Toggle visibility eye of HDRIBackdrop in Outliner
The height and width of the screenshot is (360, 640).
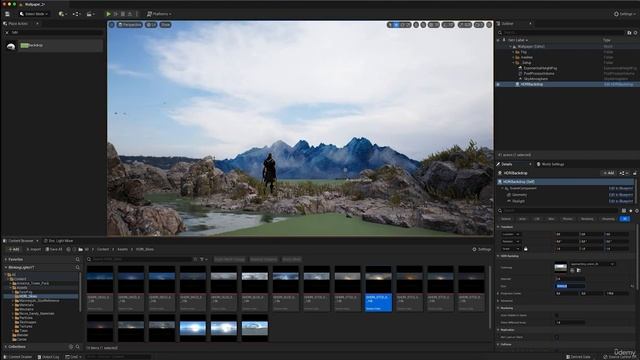(498, 84)
